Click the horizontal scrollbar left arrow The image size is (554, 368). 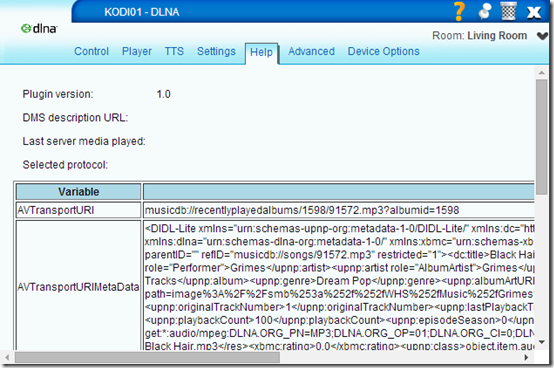(x=7, y=357)
